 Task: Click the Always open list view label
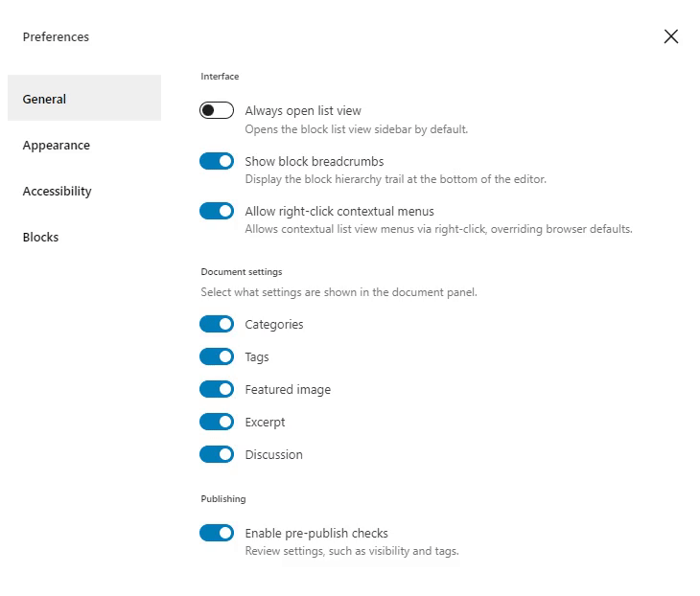point(303,110)
